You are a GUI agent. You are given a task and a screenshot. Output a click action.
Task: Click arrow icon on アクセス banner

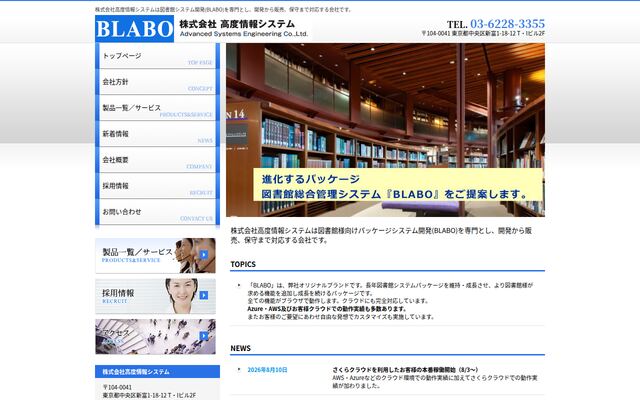point(204,336)
